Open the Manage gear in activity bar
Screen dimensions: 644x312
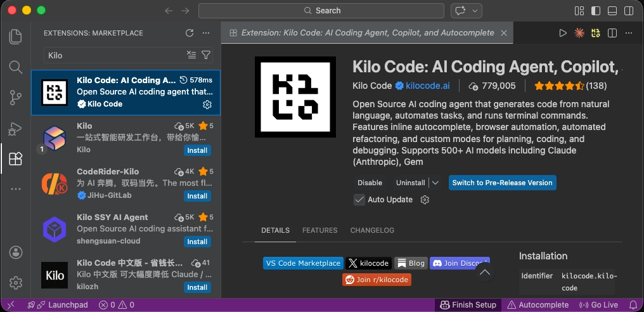pyautogui.click(x=16, y=283)
